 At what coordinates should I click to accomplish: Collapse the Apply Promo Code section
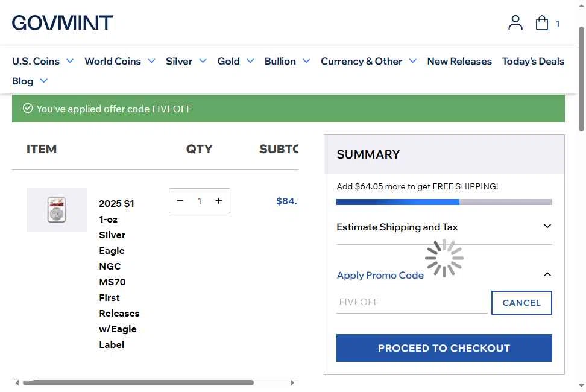[x=444, y=275]
